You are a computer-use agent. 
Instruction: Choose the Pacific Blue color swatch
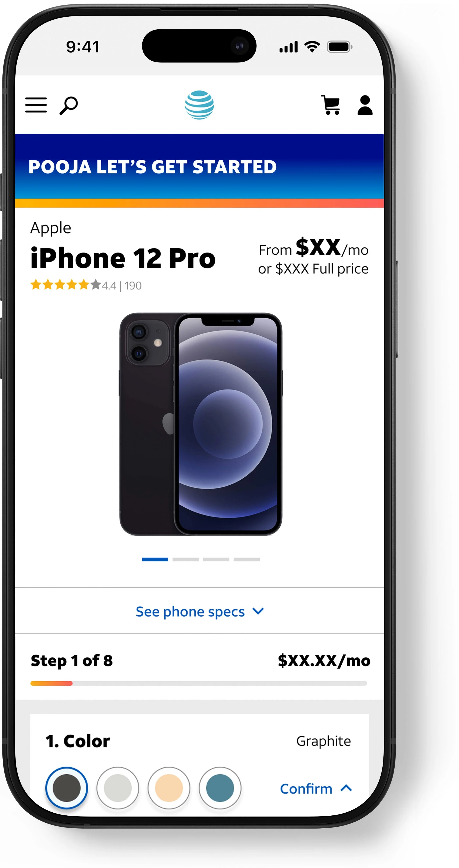click(x=220, y=788)
